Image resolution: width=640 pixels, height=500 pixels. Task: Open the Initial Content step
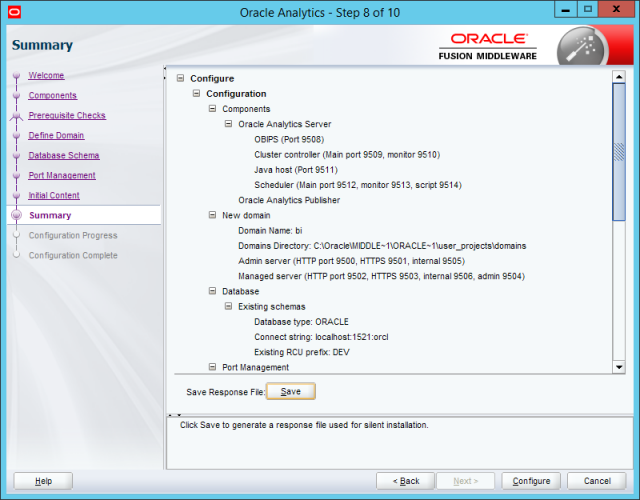[54, 196]
